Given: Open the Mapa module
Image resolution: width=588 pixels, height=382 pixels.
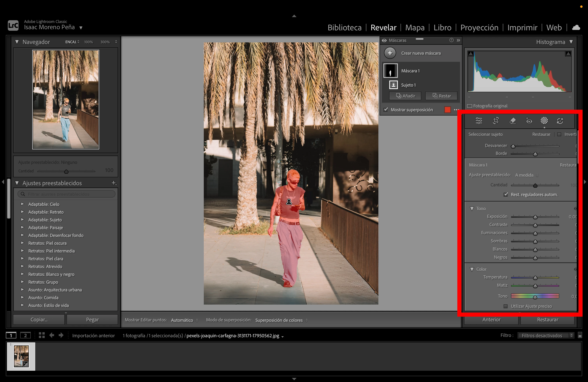Looking at the screenshot, I should [x=415, y=27].
